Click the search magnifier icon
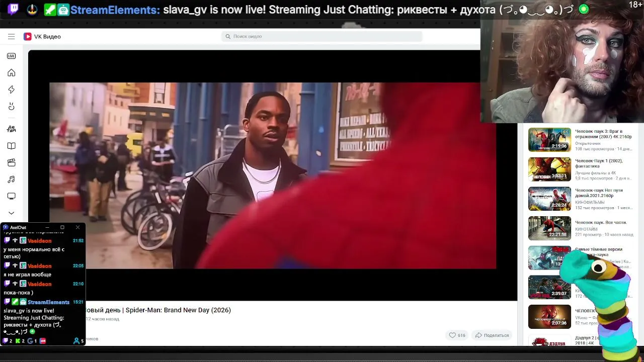This screenshot has height=362, width=644. point(228,36)
